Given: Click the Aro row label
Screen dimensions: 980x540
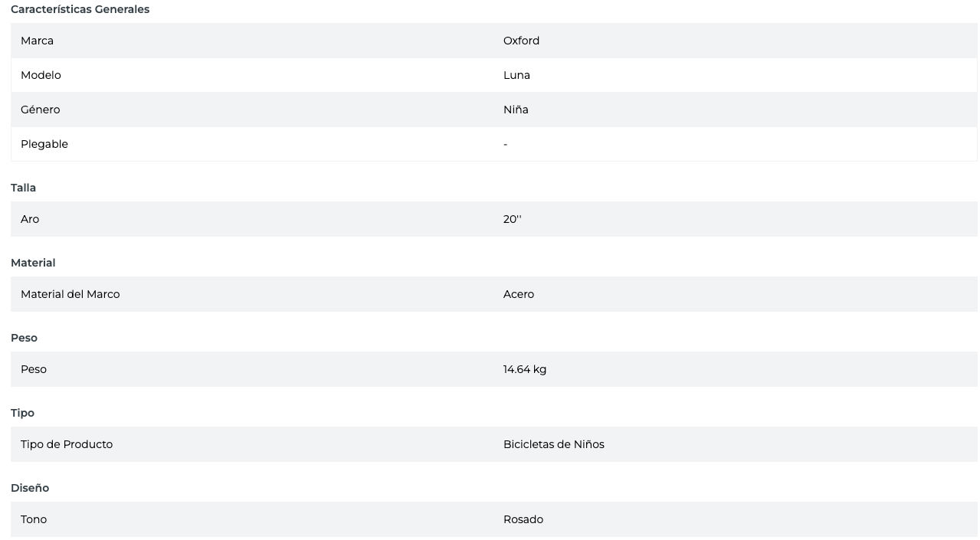Looking at the screenshot, I should pos(30,219).
